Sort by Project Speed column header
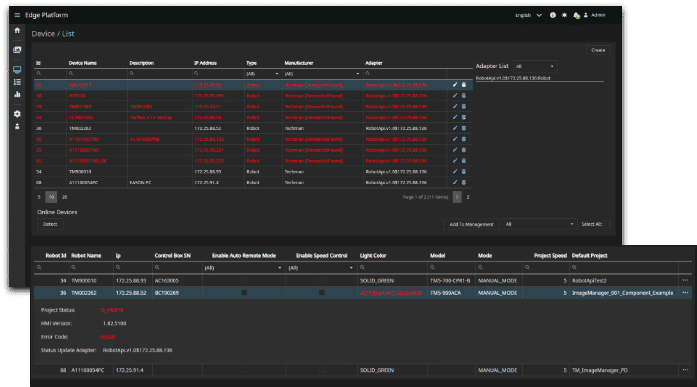Screen dimensions: 697x387 (x=550, y=255)
